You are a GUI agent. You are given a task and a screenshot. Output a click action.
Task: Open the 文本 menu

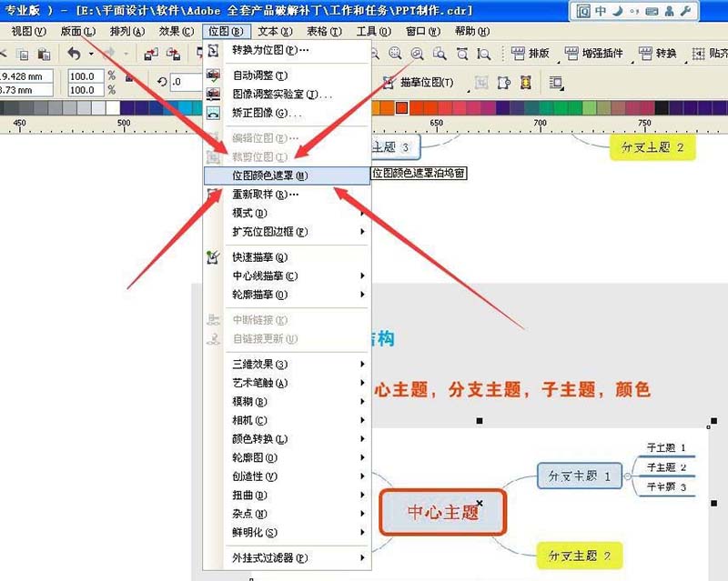click(275, 31)
